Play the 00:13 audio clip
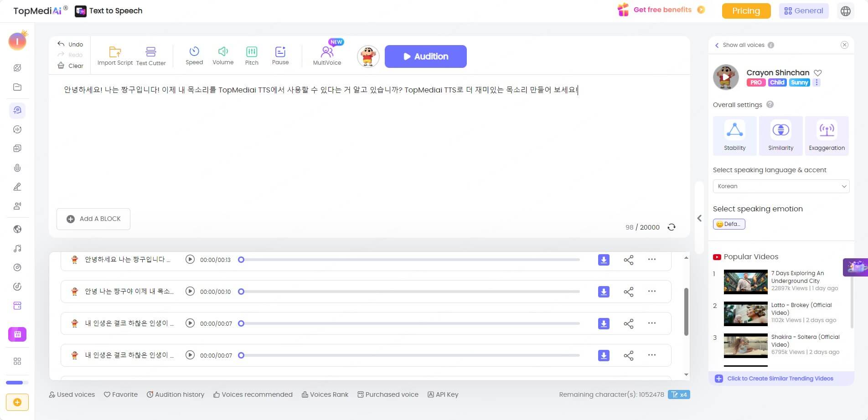The height and width of the screenshot is (420, 868). (x=190, y=260)
